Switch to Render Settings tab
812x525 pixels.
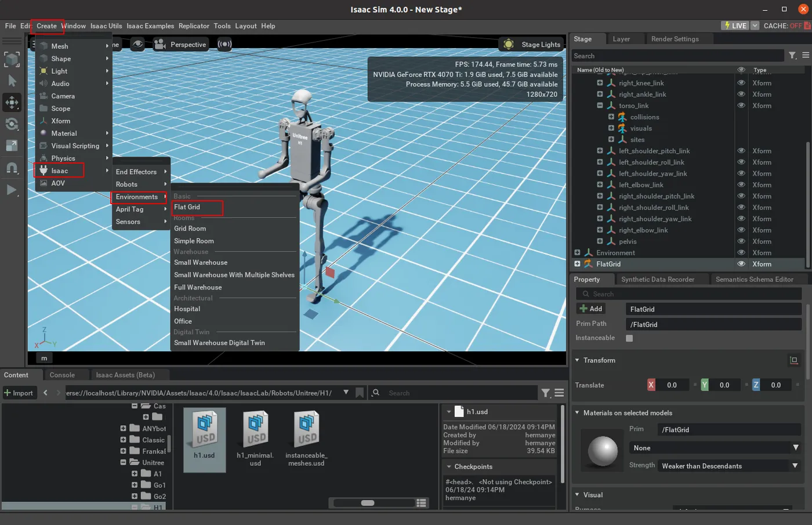675,39
